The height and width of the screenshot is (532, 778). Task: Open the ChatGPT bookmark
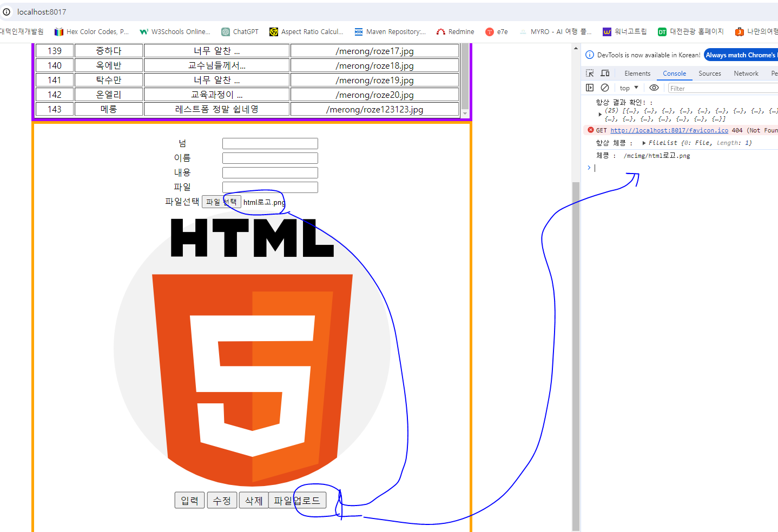240,32
